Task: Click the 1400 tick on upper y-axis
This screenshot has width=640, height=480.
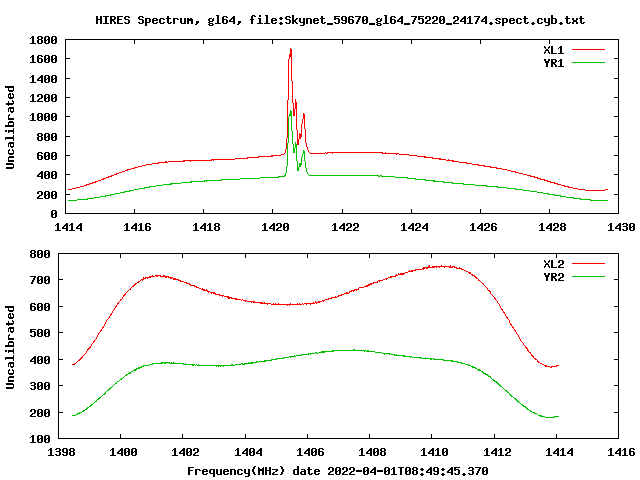Action: coord(43,79)
